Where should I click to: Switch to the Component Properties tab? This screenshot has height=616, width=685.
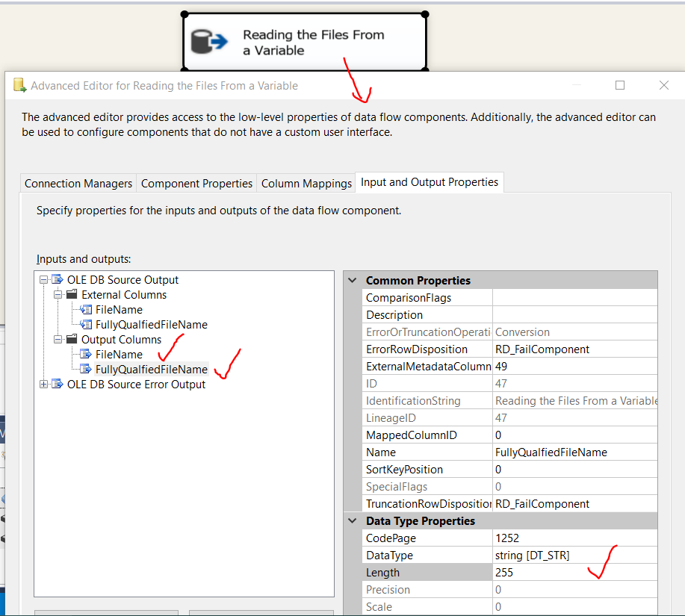[196, 182]
